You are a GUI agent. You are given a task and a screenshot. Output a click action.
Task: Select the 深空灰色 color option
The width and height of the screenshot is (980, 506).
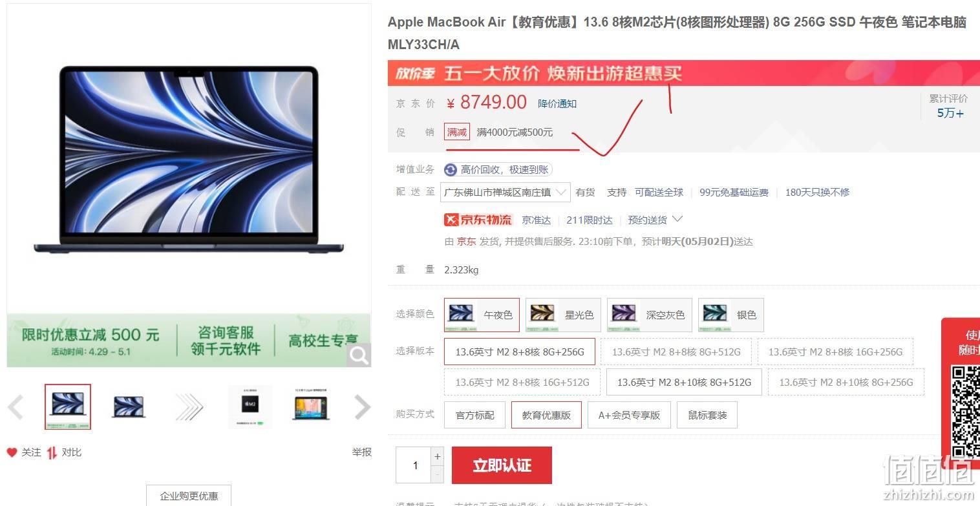pos(649,315)
